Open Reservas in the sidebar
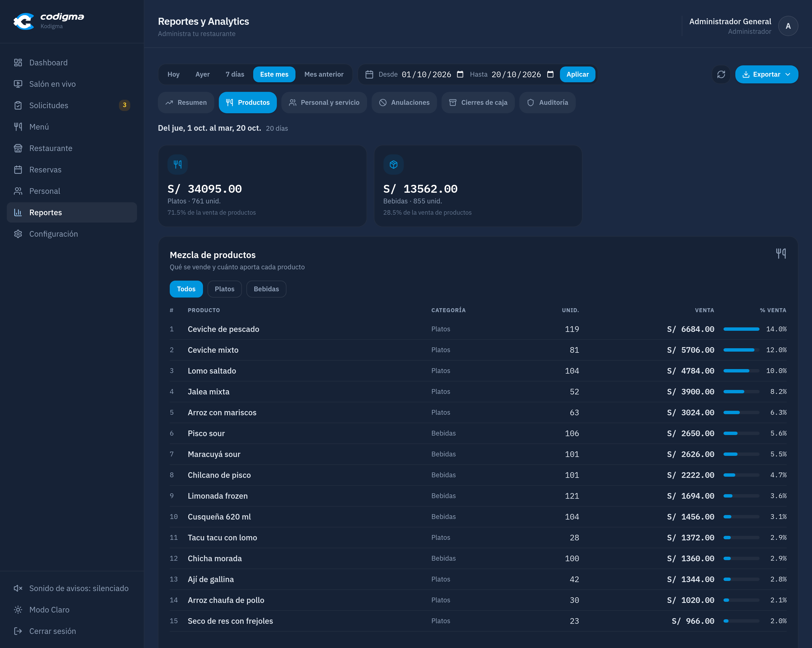 tap(72, 170)
